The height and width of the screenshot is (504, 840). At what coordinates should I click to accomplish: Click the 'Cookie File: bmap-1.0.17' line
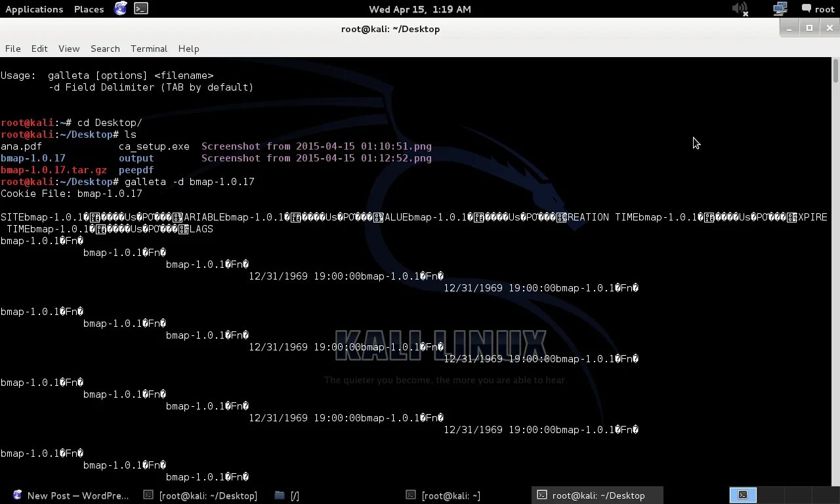point(72,194)
